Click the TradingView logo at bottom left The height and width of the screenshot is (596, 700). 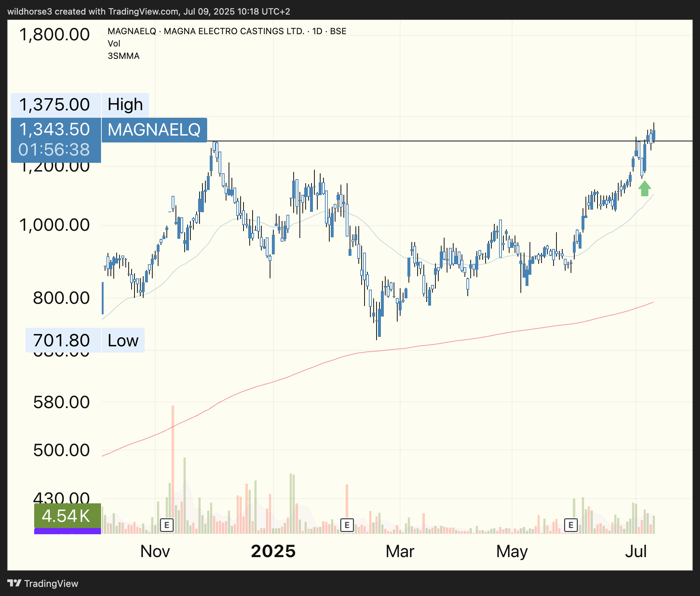15,583
